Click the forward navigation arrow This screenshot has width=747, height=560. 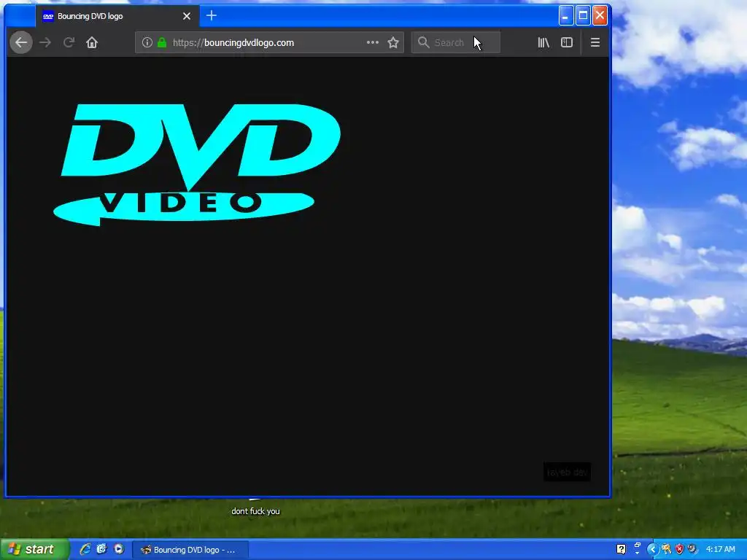point(45,42)
